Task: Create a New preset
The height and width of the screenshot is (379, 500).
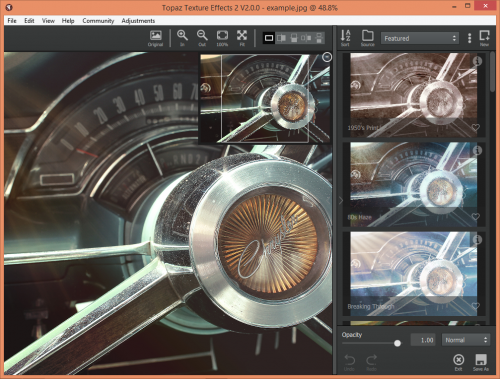Action: (484, 38)
